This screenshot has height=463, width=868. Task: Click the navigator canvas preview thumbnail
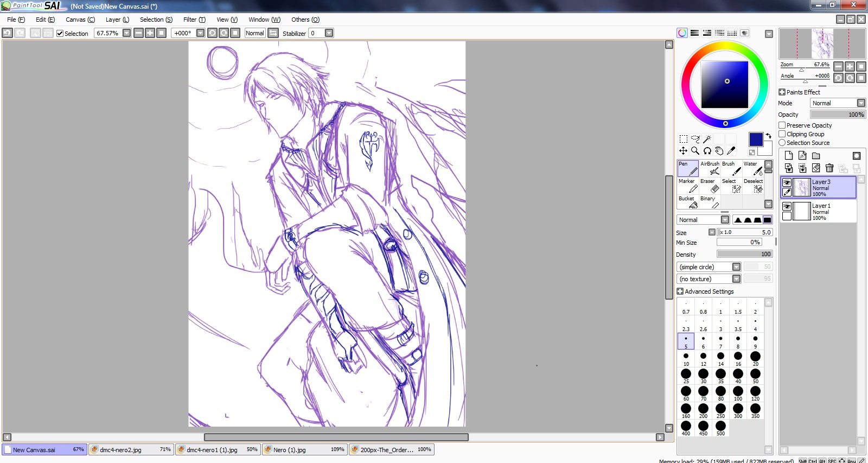822,43
